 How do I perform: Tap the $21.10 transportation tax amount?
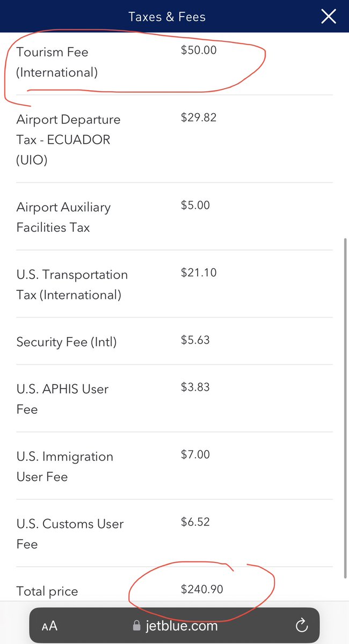coord(199,273)
